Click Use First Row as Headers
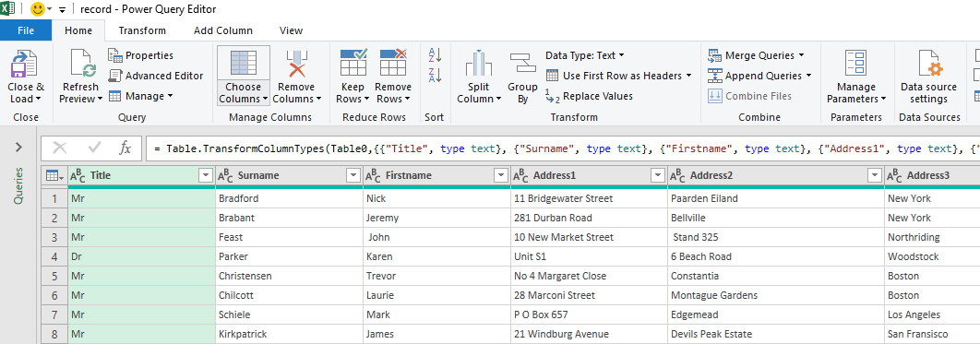 pyautogui.click(x=619, y=76)
